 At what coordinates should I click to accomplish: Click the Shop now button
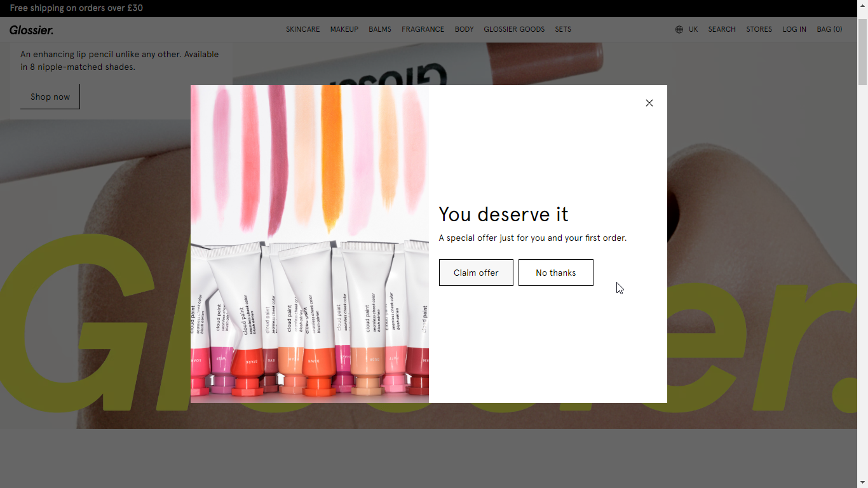pyautogui.click(x=50, y=97)
